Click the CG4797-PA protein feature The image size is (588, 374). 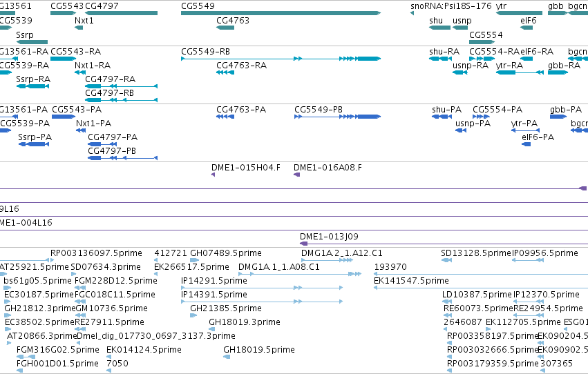click(x=102, y=144)
